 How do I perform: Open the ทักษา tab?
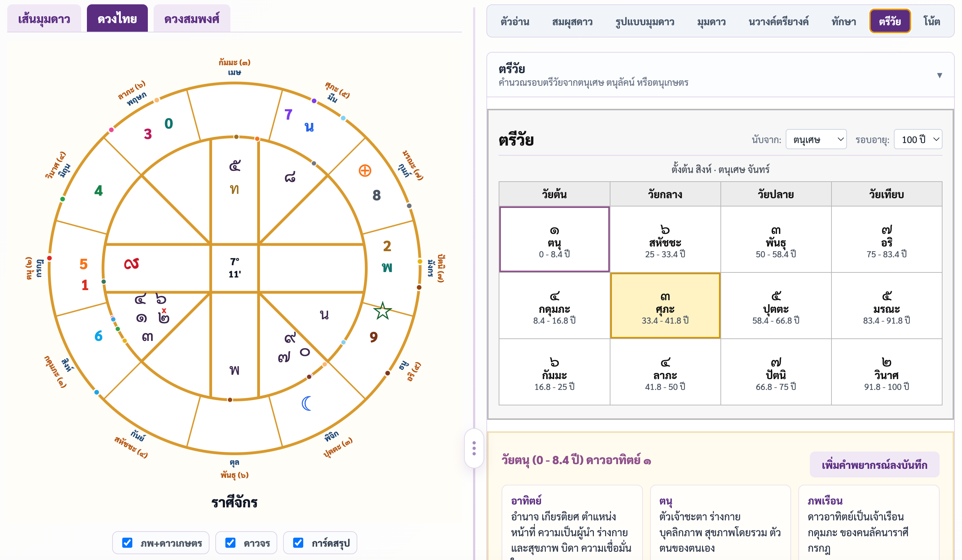(x=844, y=21)
